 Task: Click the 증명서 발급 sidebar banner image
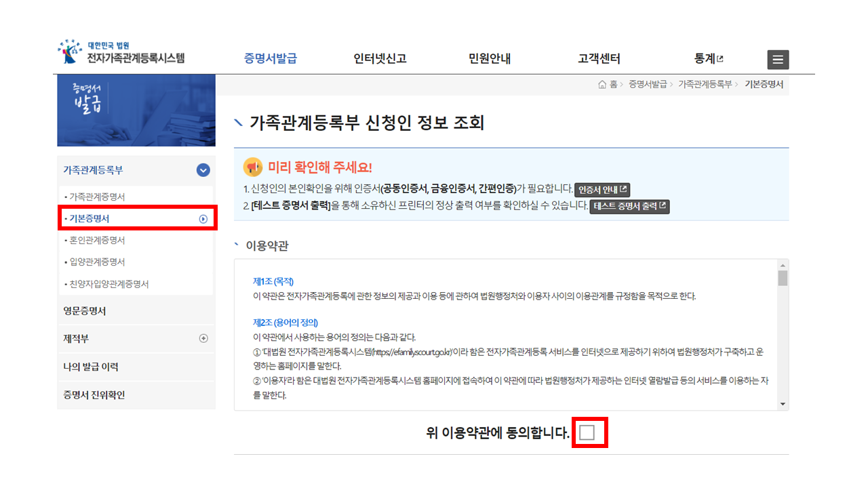coord(136,110)
